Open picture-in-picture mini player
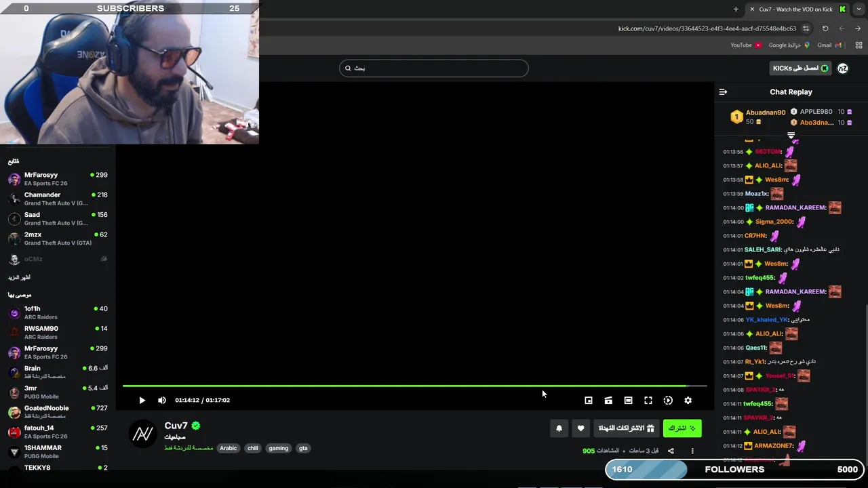This screenshot has height=488, width=868. 589,401
